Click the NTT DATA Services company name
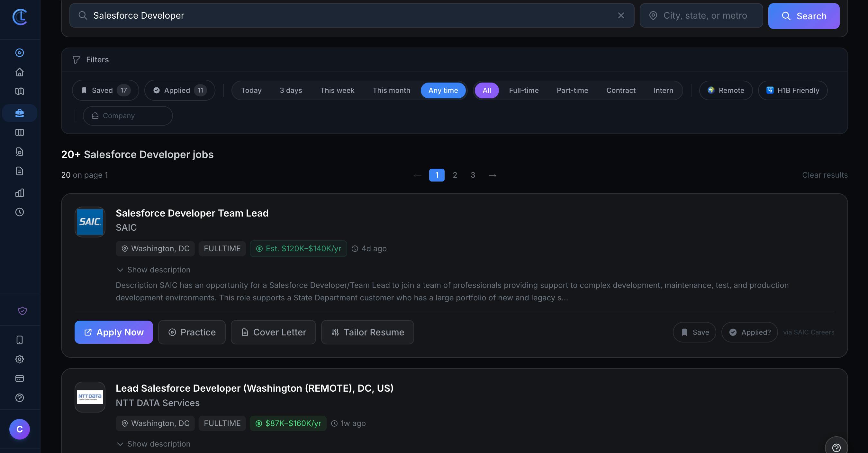 (x=158, y=403)
